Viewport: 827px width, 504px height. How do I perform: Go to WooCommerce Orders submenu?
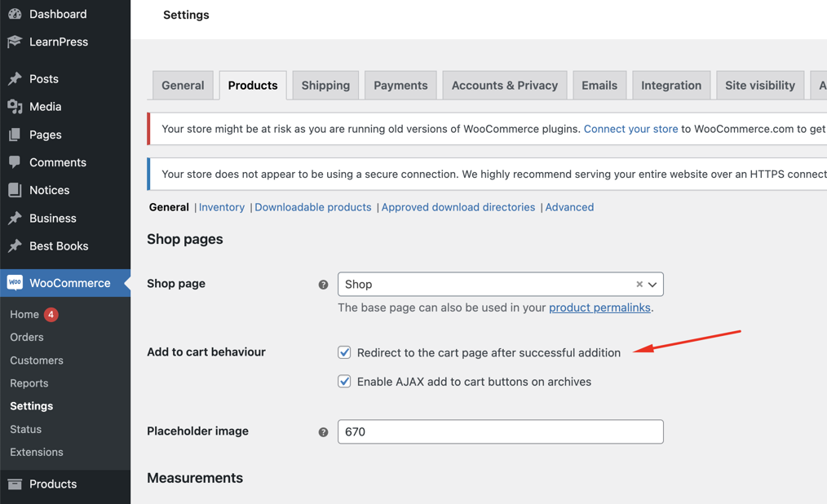(x=27, y=338)
